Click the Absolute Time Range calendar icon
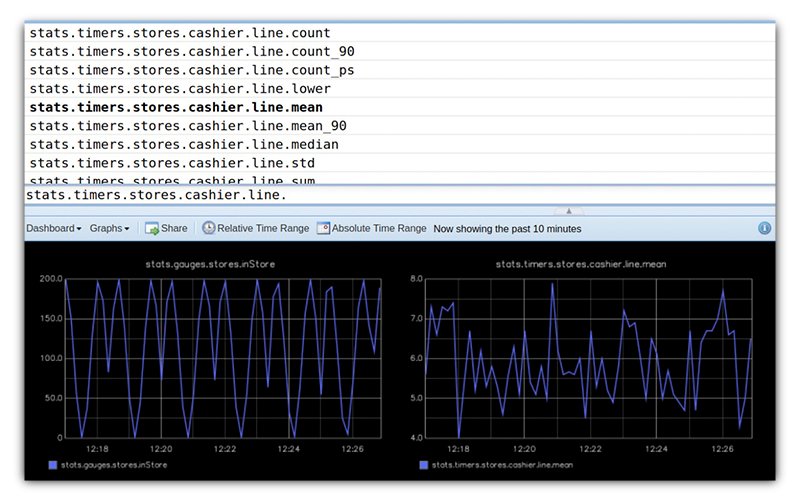The width and height of the screenshot is (800, 501). (x=323, y=228)
